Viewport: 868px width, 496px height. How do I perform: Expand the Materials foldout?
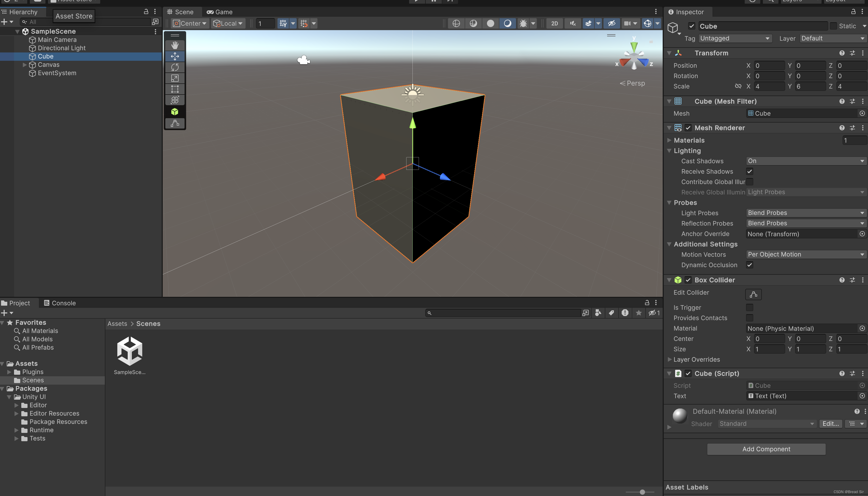[x=669, y=140]
